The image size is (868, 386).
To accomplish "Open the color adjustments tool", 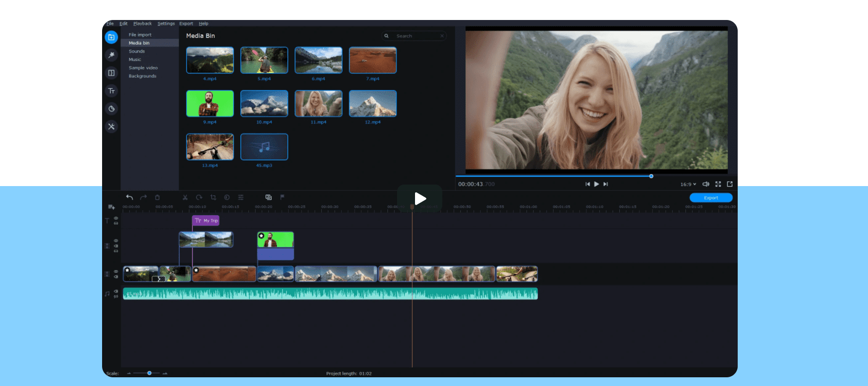I will pyautogui.click(x=227, y=197).
